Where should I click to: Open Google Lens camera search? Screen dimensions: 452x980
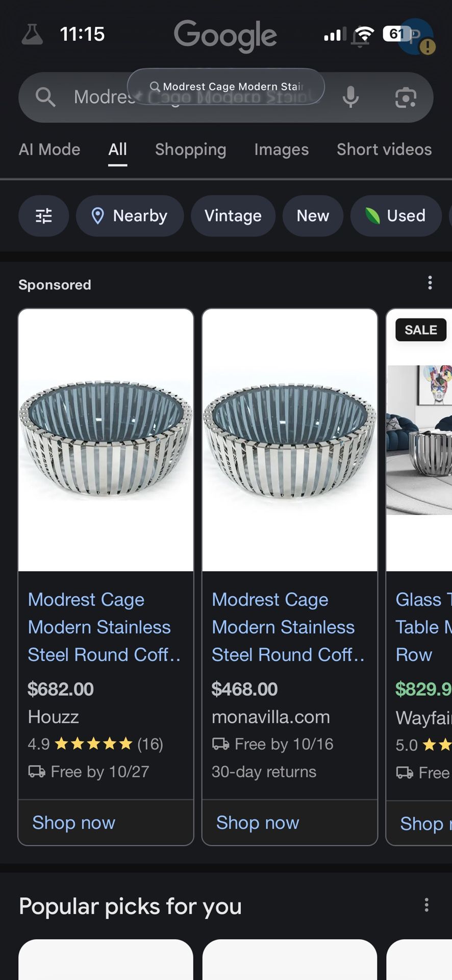point(406,97)
